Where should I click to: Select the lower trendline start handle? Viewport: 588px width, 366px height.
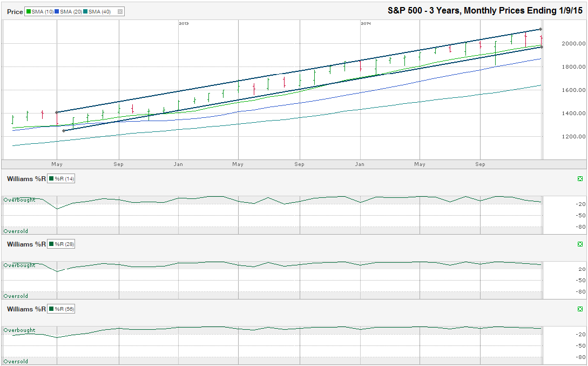click(x=63, y=131)
